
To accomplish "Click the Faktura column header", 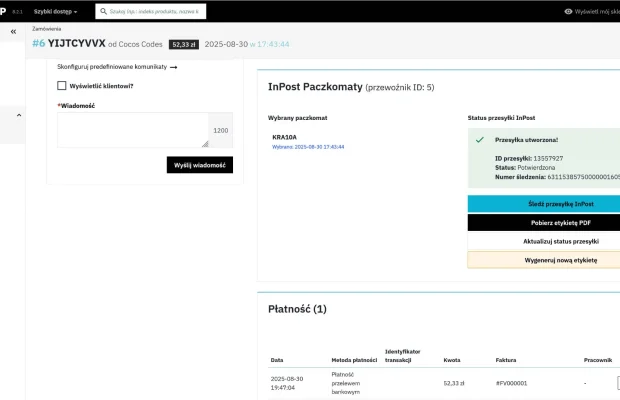I will [x=506, y=360].
